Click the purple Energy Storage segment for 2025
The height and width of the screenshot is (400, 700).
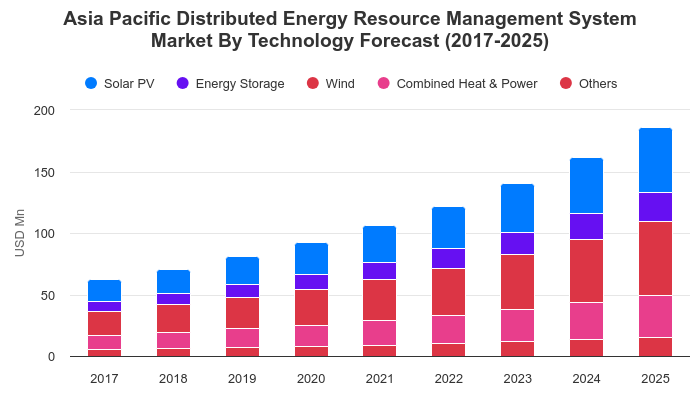(x=655, y=207)
